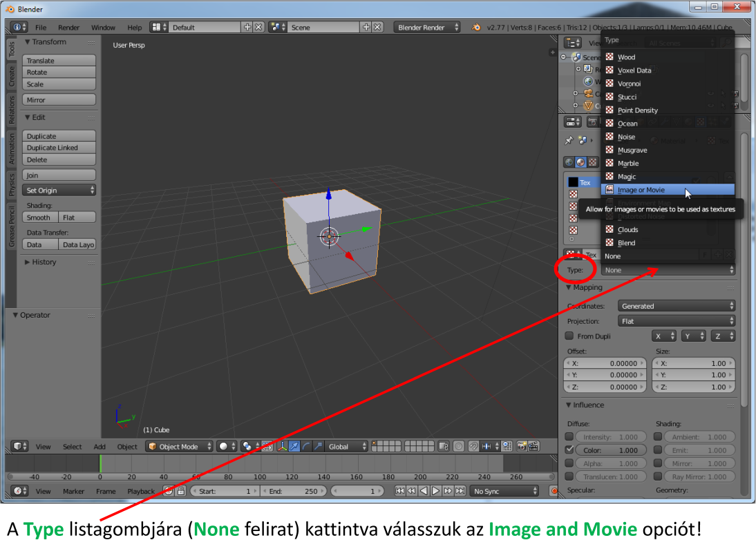
Task: Open the Outliner editor type selector
Action: [573, 43]
